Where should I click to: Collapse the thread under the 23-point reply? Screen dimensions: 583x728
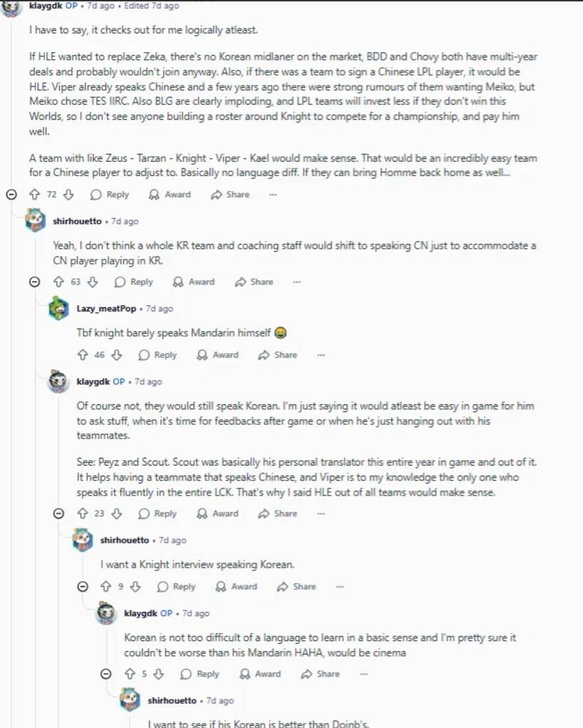tap(58, 513)
